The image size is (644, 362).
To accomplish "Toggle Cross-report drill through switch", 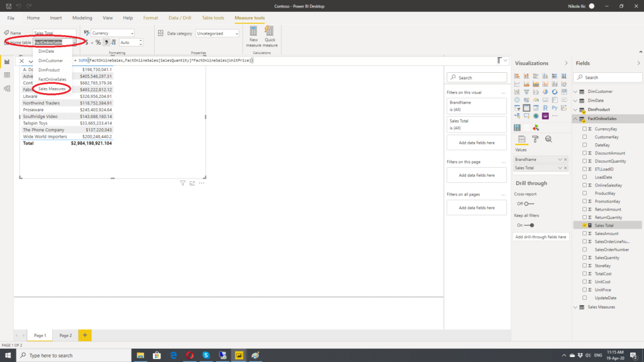I will tap(529, 204).
